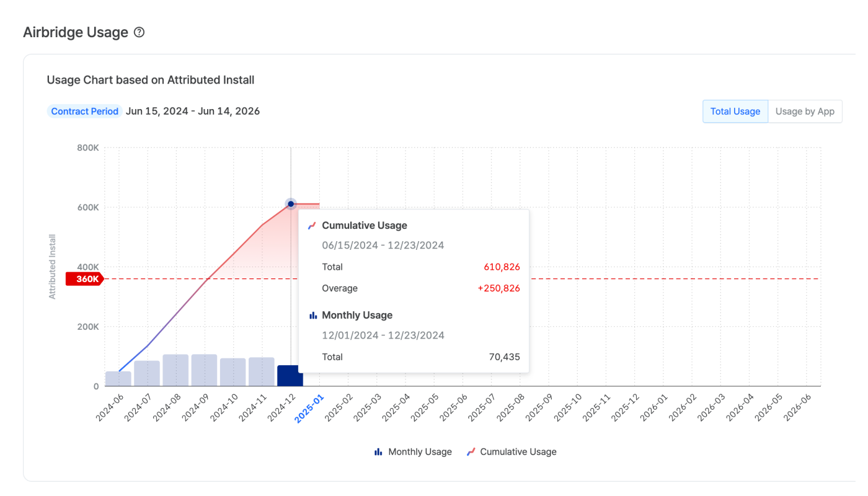Click the Usage Chart based on Attributed Install title
Viewport: 868px width, 496px height.
(x=151, y=80)
